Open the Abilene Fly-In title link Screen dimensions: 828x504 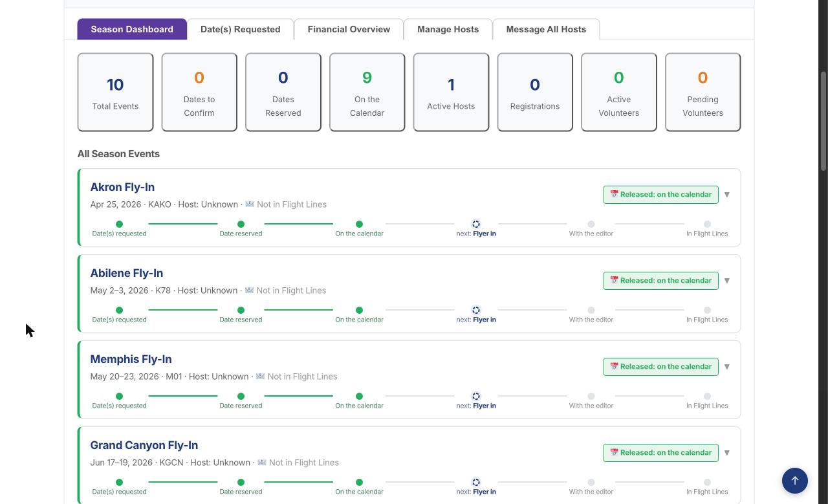click(127, 273)
